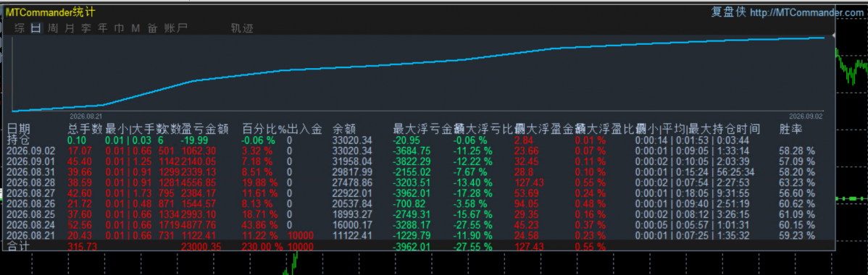Open the 轨迹 track tab
This screenshot has height=275, width=868.
[x=242, y=28]
